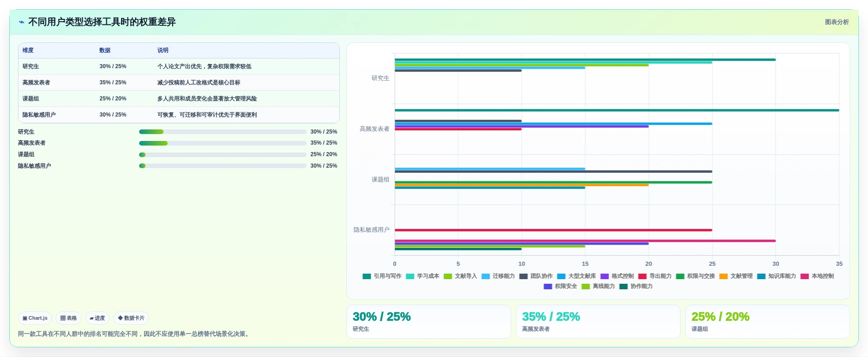Click the pink 本地控制 legend swatch
This screenshot has width=868, height=357.
tap(804, 276)
